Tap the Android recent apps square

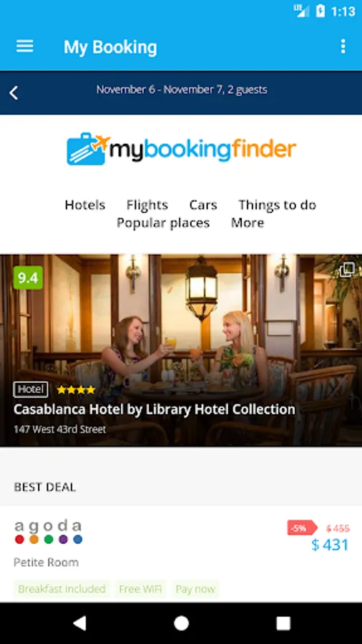pyautogui.click(x=283, y=623)
